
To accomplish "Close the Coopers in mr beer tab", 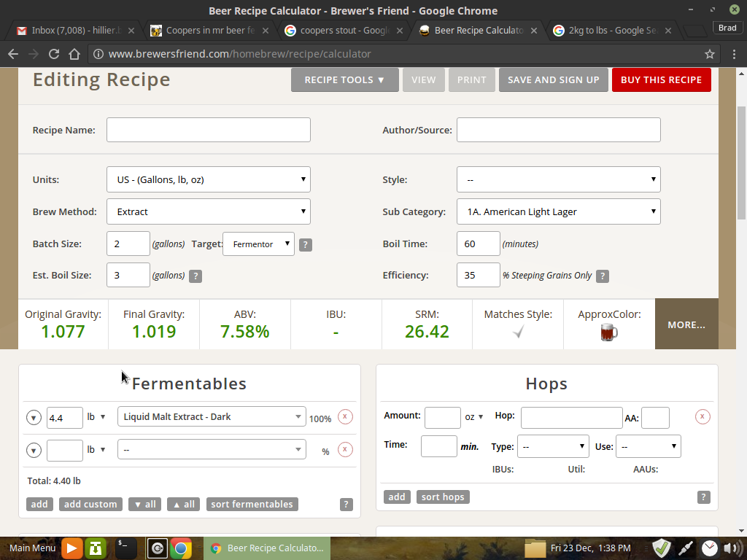I will 266,31.
